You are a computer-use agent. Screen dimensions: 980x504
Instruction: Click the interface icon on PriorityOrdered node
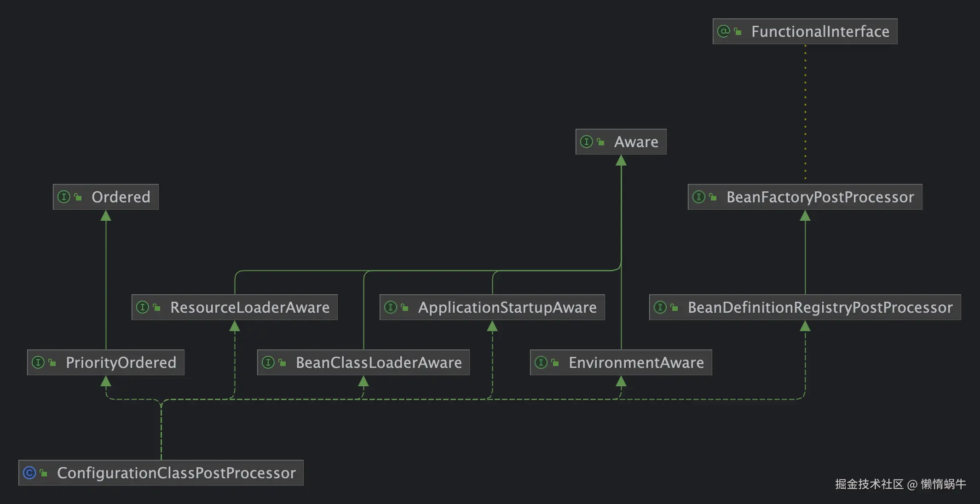[x=39, y=362]
